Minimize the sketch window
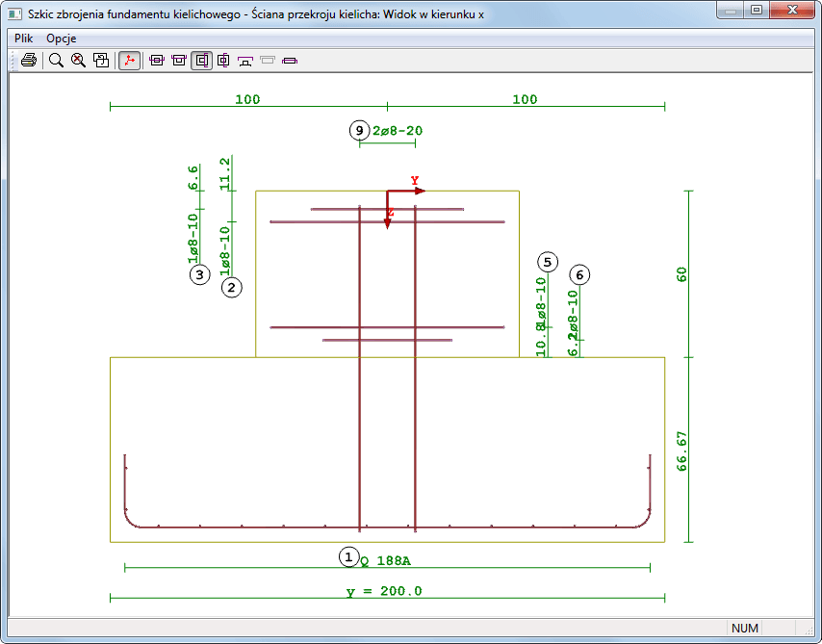 click(x=731, y=10)
